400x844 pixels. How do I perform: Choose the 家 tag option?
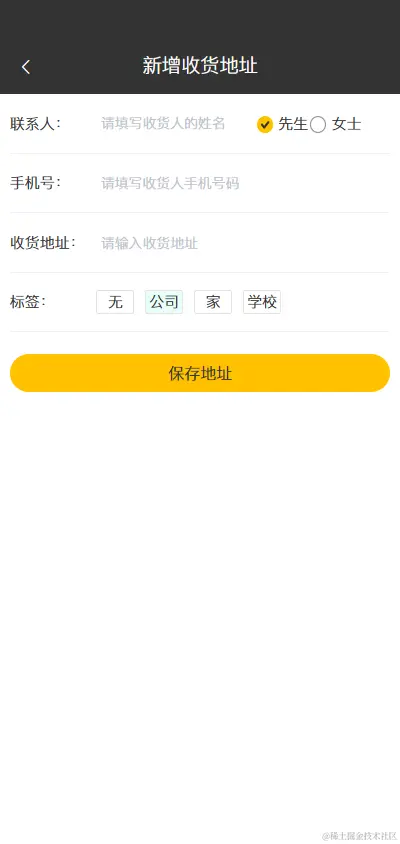coord(213,302)
